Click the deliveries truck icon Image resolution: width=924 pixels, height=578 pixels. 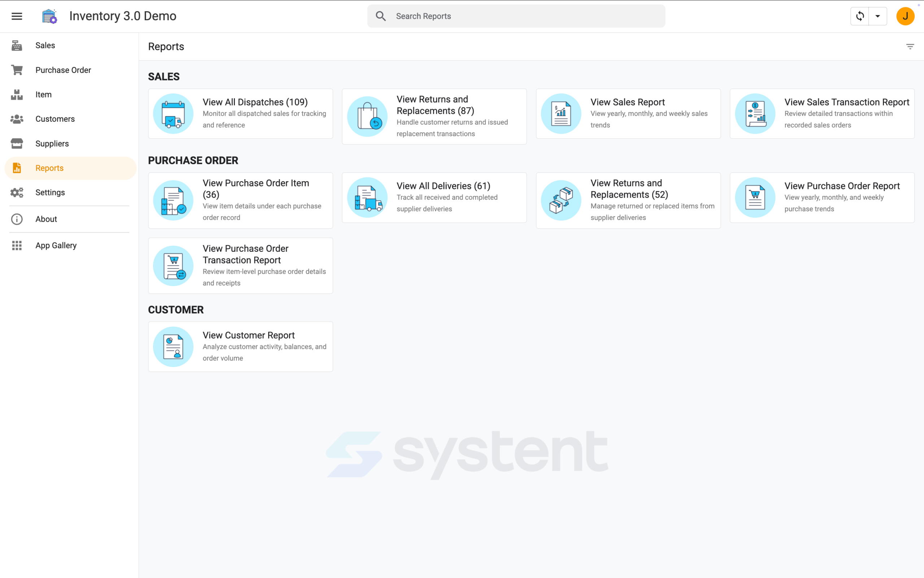tap(367, 197)
